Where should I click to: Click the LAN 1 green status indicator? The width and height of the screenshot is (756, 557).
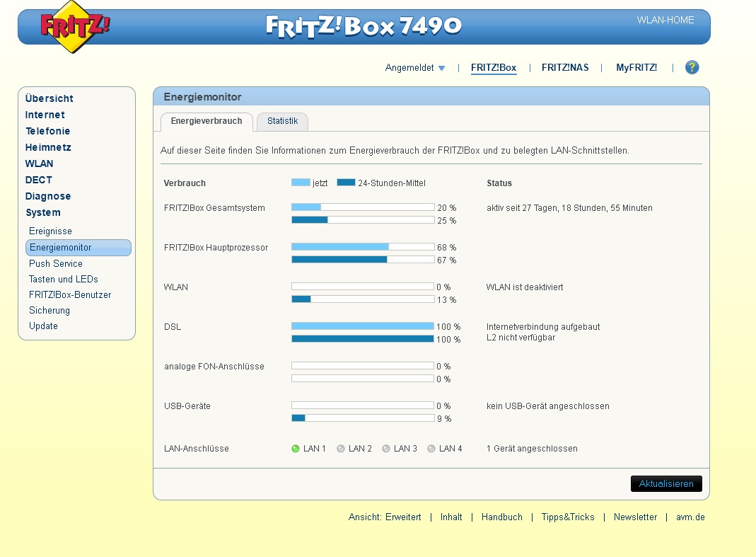coord(296,449)
